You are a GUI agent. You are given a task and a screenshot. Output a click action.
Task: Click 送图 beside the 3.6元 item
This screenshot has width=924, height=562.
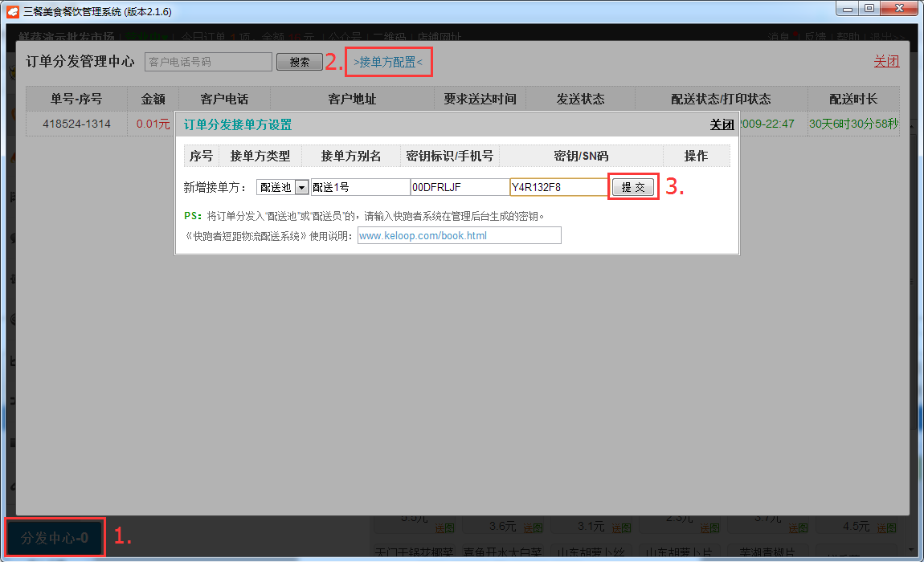point(533,527)
